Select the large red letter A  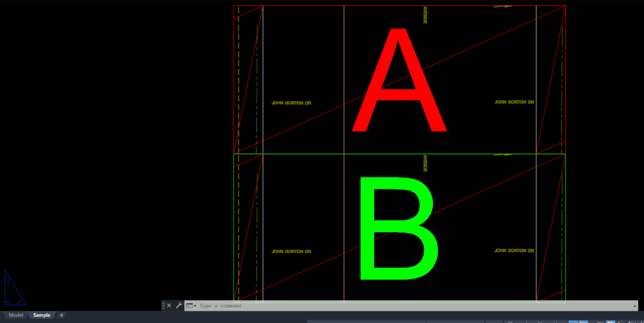[399, 81]
